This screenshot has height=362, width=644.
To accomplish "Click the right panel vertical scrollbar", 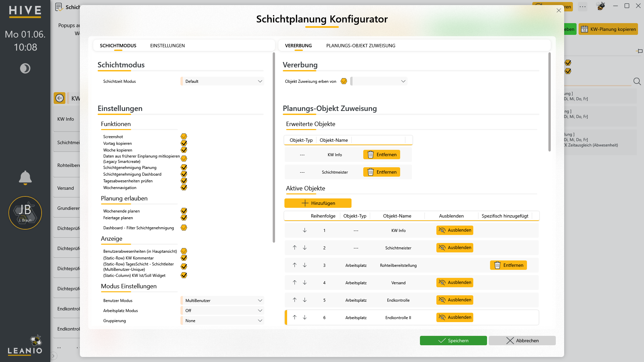I will pos(549,102).
